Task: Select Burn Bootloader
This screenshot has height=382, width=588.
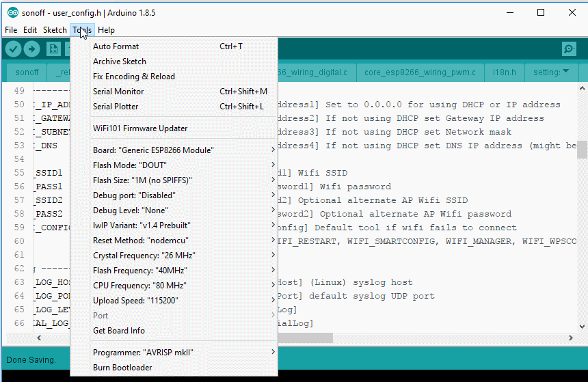Action: click(122, 368)
